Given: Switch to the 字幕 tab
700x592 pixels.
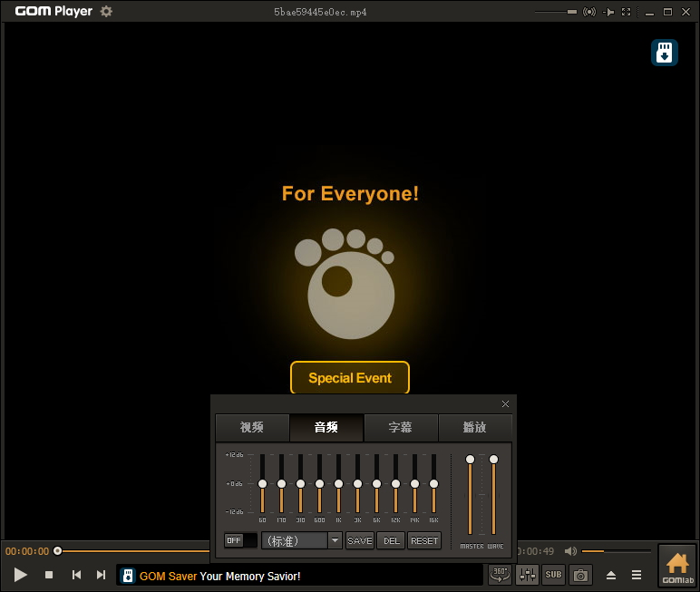Looking at the screenshot, I should click(x=401, y=427).
